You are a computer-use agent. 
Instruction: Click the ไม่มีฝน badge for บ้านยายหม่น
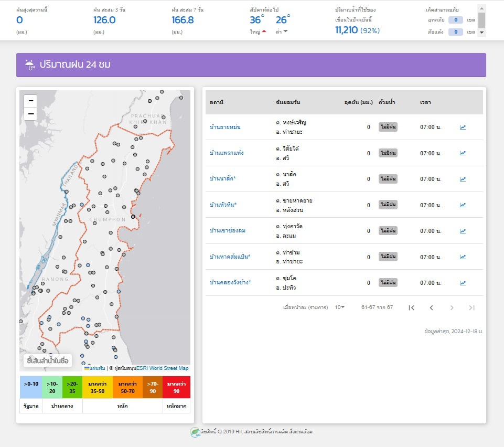(x=388, y=127)
